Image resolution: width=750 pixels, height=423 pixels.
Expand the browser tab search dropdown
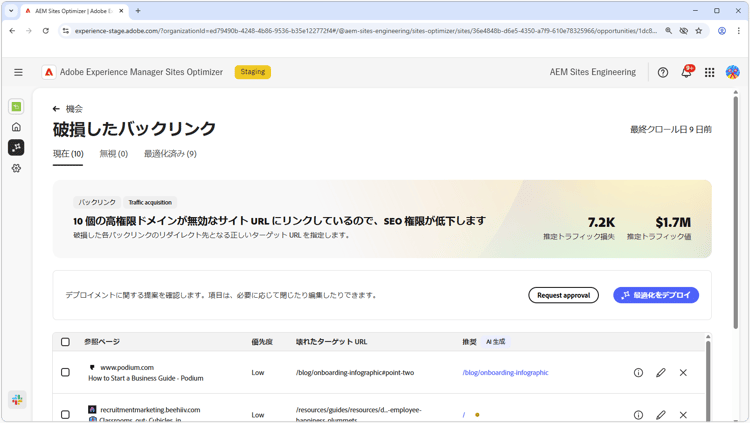click(11, 11)
